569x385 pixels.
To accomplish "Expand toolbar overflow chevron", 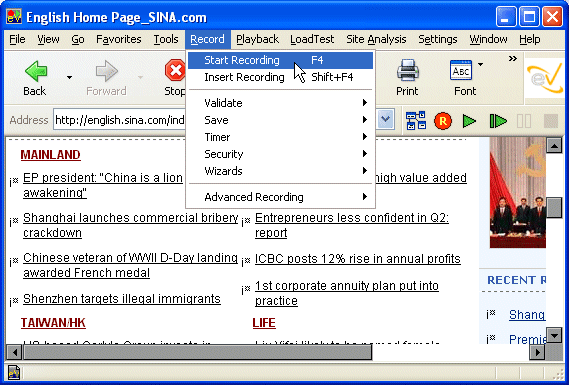I will (512, 58).
